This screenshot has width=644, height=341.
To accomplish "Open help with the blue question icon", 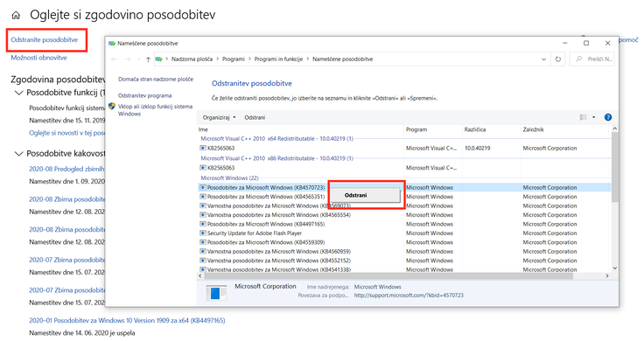I will point(608,117).
